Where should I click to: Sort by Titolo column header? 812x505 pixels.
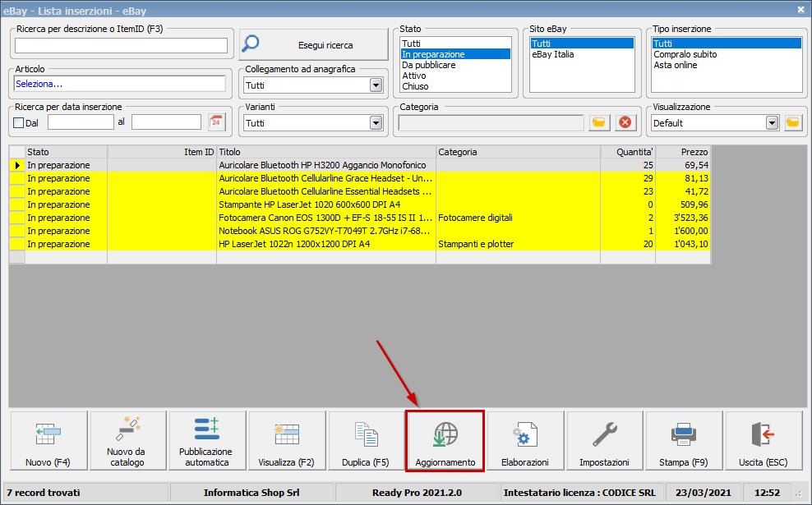tap(326, 152)
